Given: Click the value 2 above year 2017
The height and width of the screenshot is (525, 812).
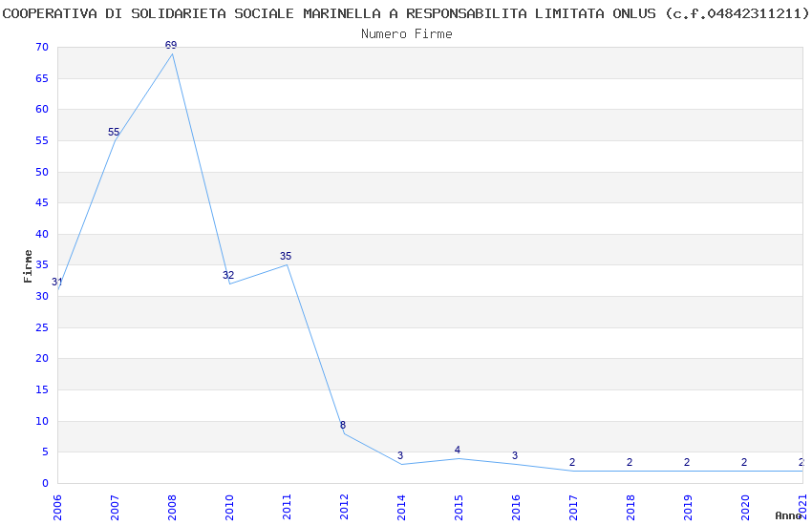Looking at the screenshot, I should tap(572, 462).
